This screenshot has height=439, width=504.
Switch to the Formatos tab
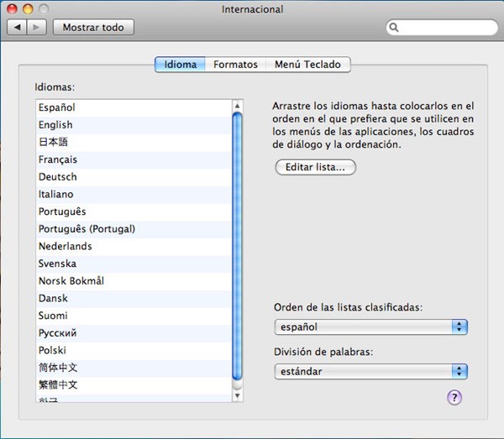tap(235, 65)
